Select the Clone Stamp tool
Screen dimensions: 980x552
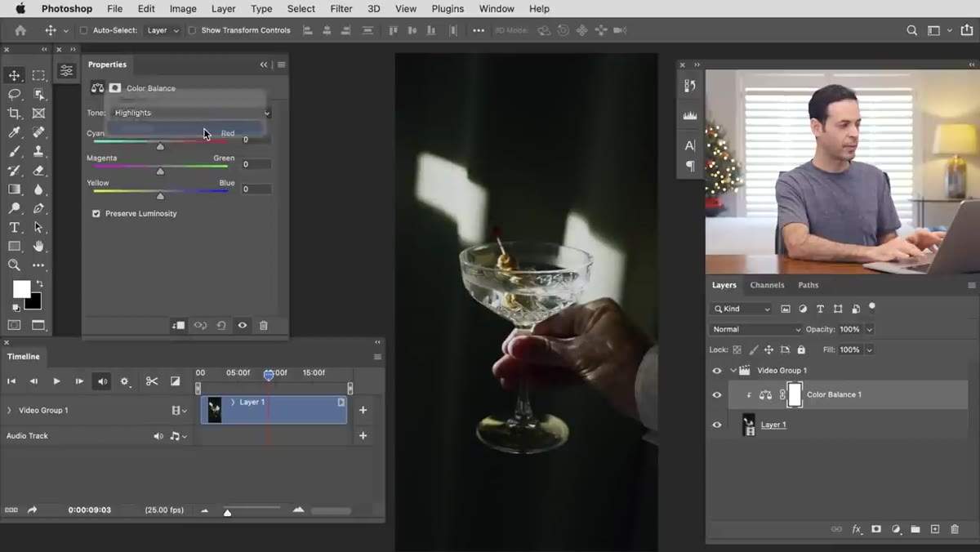point(38,151)
